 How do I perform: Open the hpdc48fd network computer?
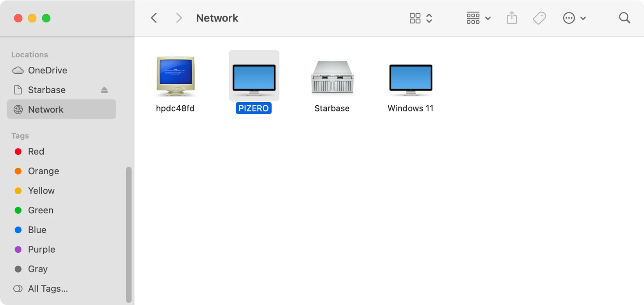pyautogui.click(x=175, y=77)
